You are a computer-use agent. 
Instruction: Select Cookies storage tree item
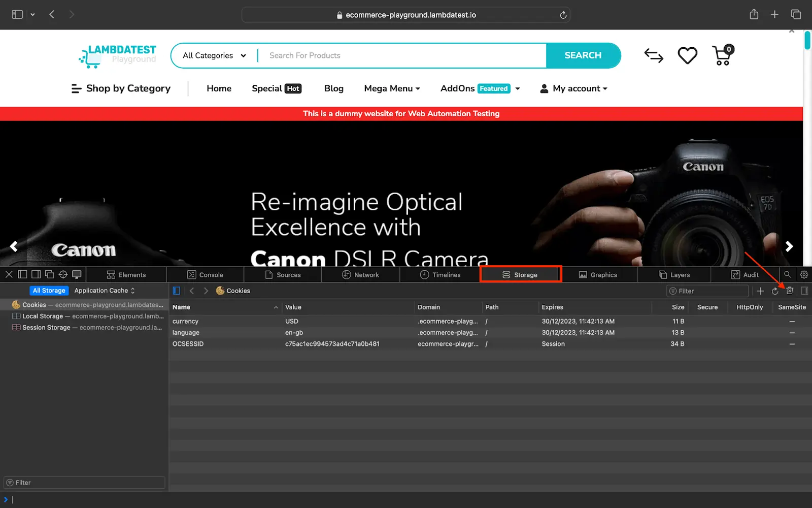click(84, 305)
